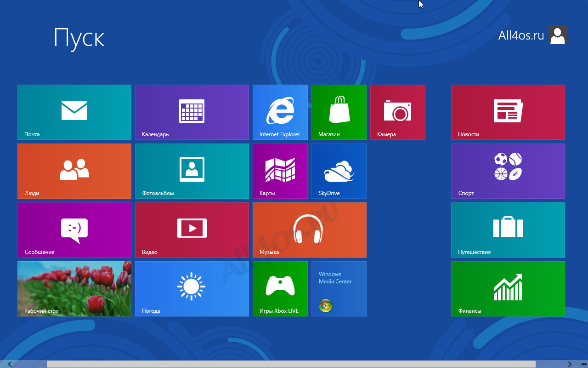Open the Сообщения messaging tile

pyautogui.click(x=74, y=230)
